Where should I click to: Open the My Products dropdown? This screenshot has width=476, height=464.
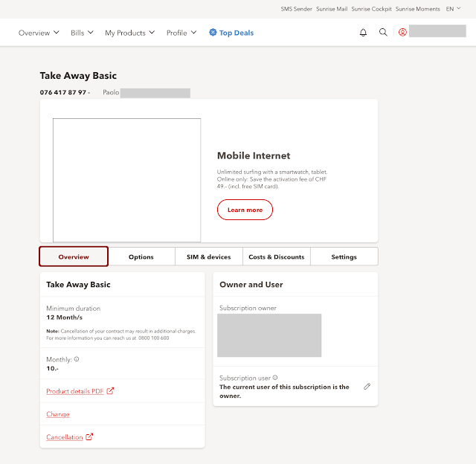click(129, 33)
